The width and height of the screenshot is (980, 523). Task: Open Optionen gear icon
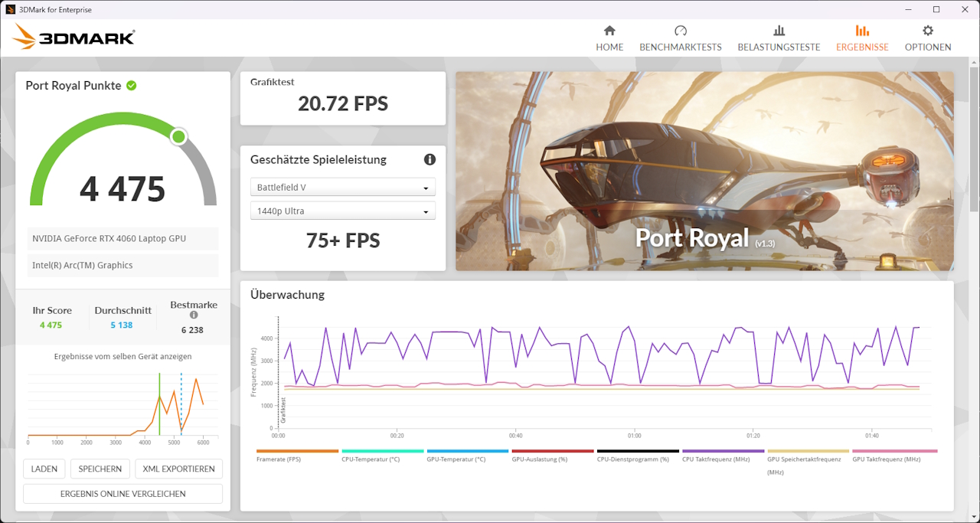(928, 31)
